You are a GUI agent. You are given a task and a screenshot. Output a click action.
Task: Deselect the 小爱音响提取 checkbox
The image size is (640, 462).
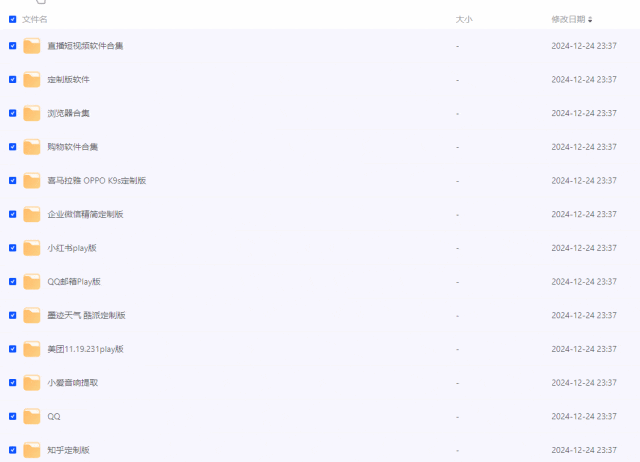[x=13, y=382]
